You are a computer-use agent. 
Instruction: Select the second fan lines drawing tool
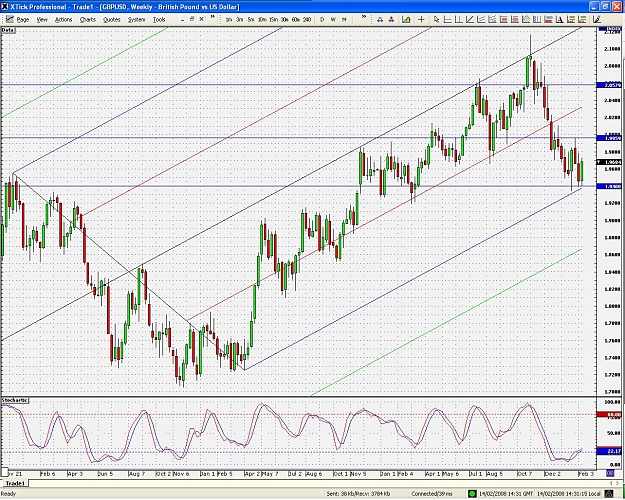point(492,19)
